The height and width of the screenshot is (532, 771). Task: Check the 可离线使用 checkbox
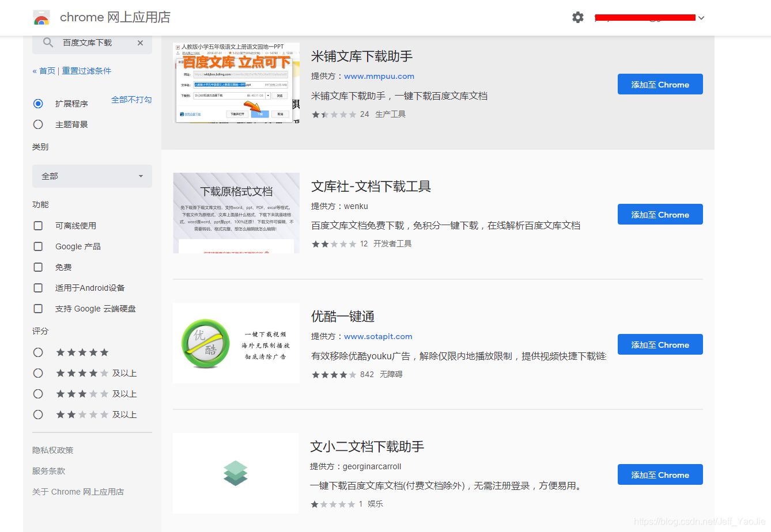point(38,226)
